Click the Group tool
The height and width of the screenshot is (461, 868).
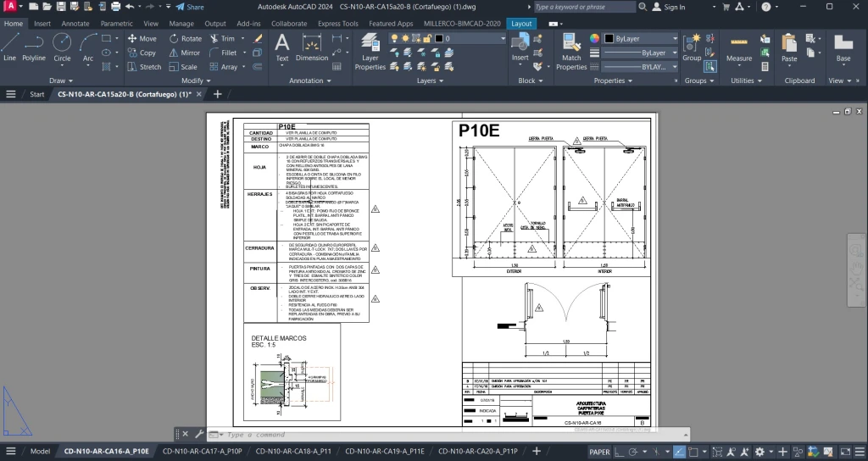pyautogui.click(x=692, y=47)
